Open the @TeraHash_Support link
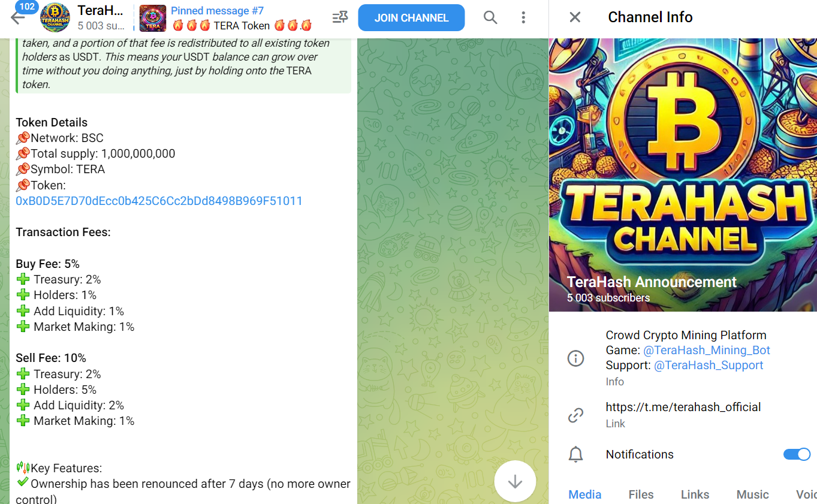817x504 pixels. point(709,366)
